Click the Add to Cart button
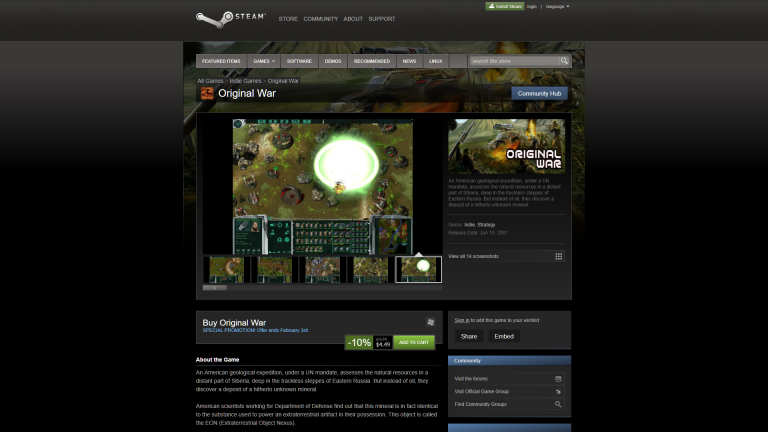This screenshot has width=768, height=432. (x=413, y=342)
